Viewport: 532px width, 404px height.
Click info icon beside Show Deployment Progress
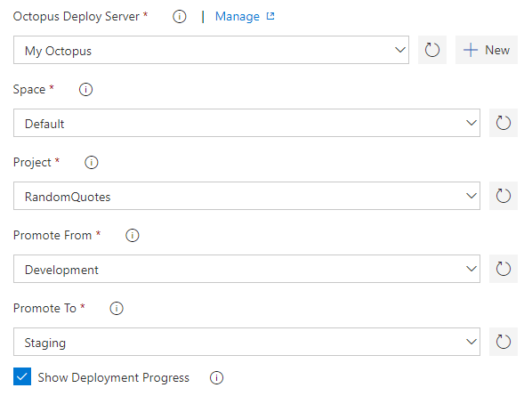coord(216,377)
